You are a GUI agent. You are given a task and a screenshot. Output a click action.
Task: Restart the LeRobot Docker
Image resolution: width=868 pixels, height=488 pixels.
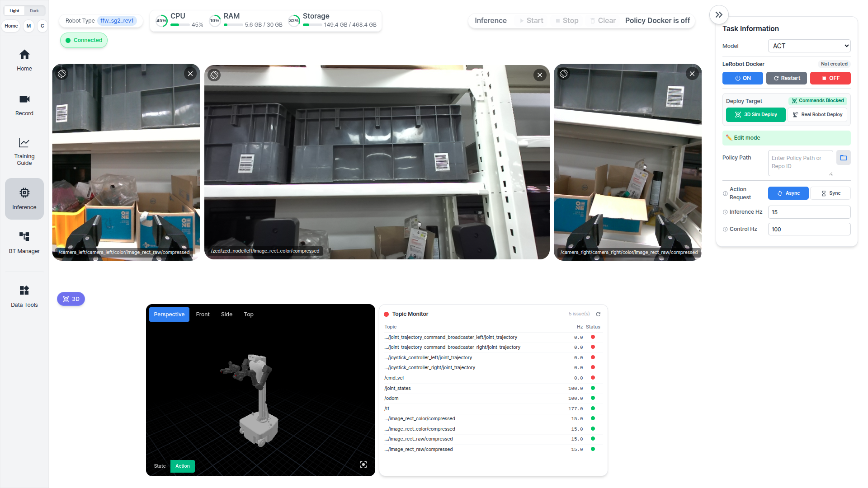787,78
